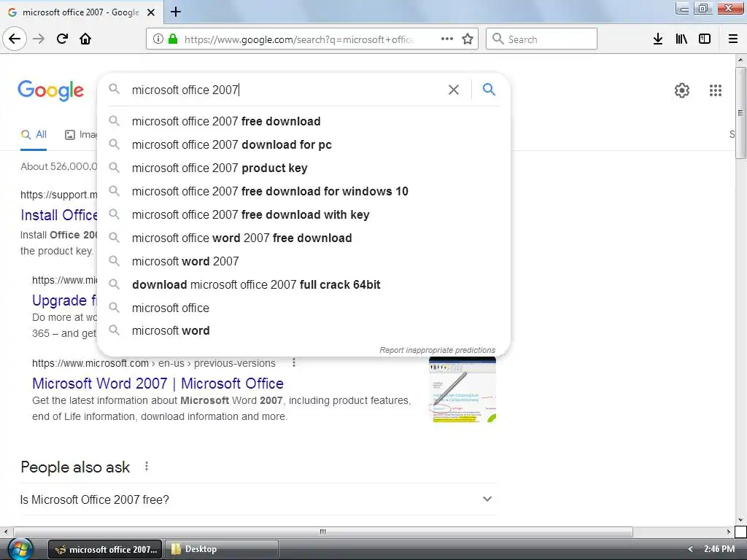The image size is (747, 560).
Task: Reload the current page
Action: pyautogui.click(x=63, y=39)
